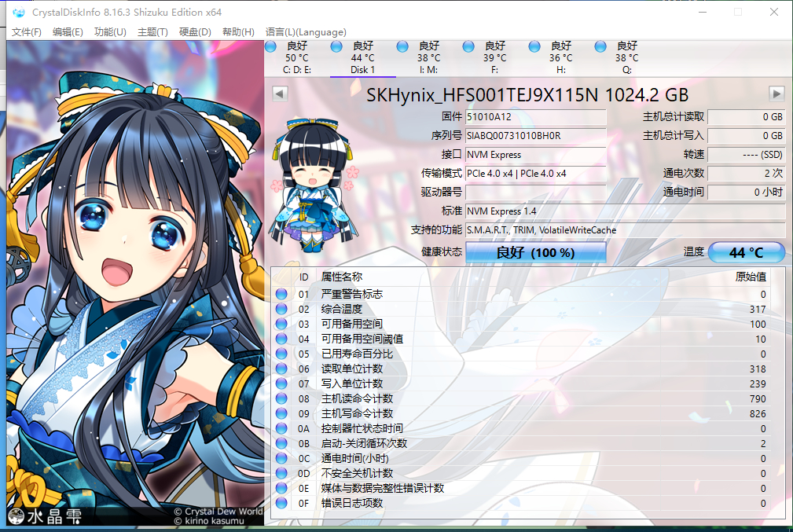Click status orb of attribute 0B 启动-关闭循环次数
Screen dimensions: 793x532
click(281, 443)
